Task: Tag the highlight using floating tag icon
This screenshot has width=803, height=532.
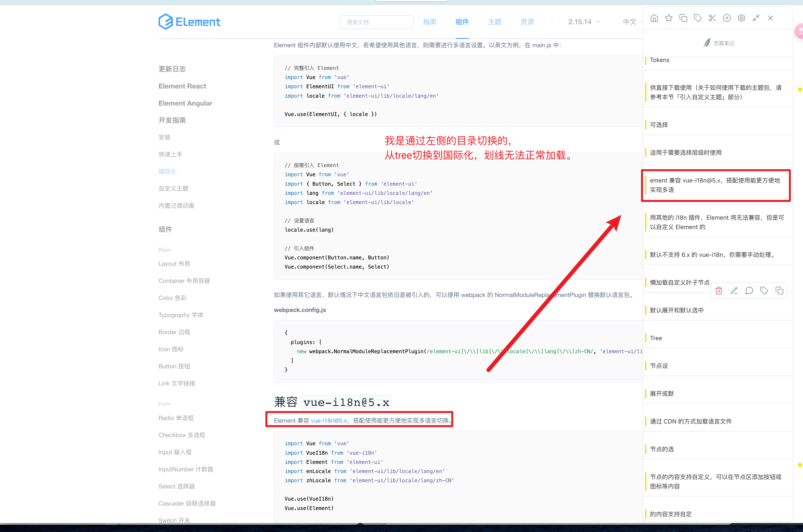Action: 764,290
